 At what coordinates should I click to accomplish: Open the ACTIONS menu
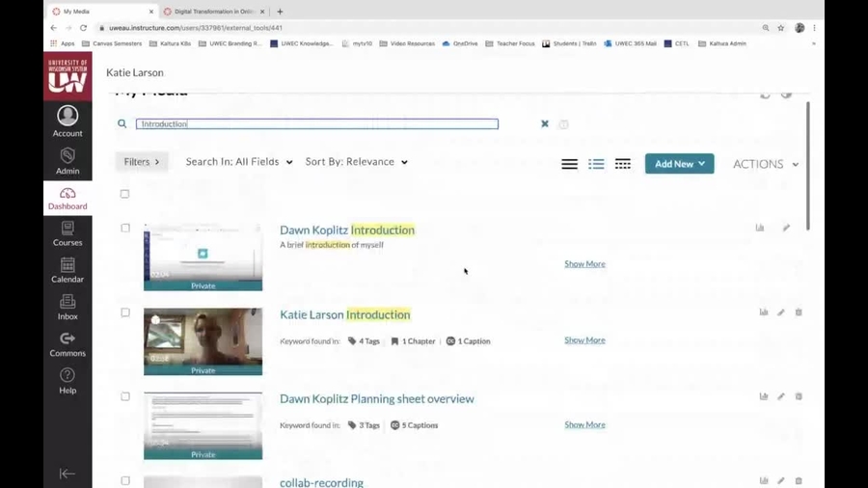coord(766,164)
